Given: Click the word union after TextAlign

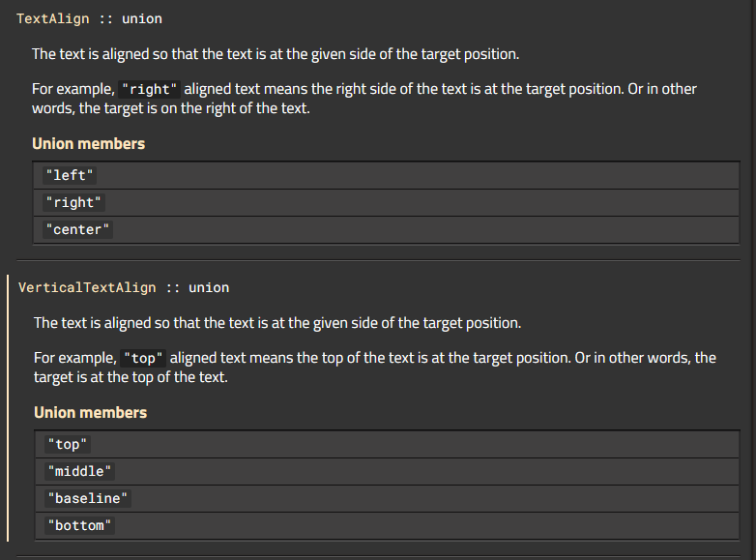Looking at the screenshot, I should pyautogui.click(x=142, y=18).
